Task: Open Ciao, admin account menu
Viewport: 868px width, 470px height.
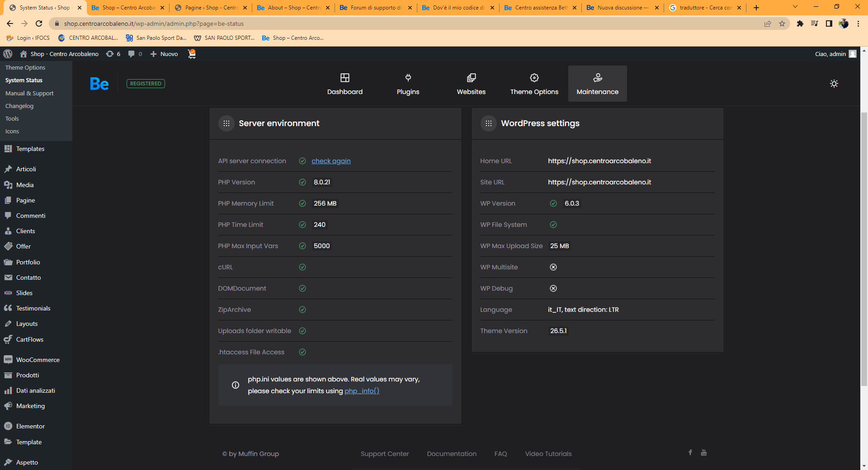Action: (x=835, y=54)
